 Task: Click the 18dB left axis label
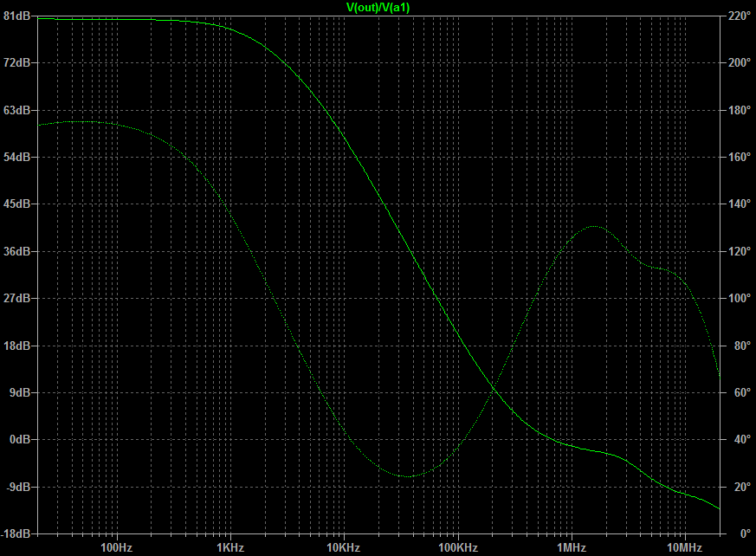(x=16, y=346)
